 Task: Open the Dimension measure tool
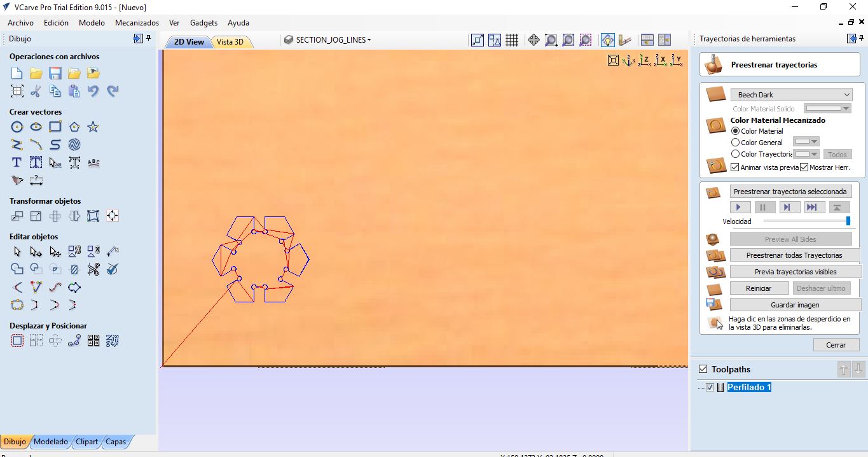coord(36,180)
